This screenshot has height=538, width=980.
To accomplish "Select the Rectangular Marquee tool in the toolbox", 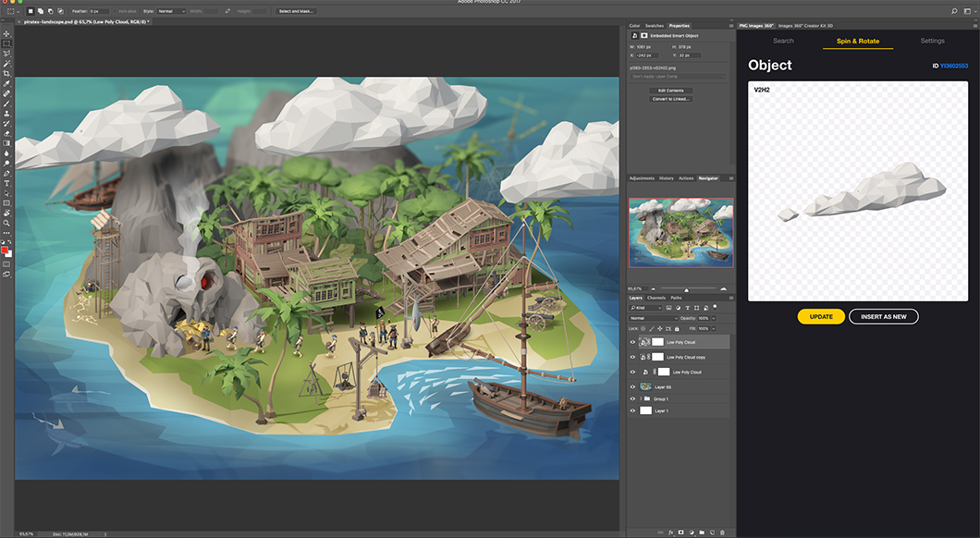I will click(6, 43).
